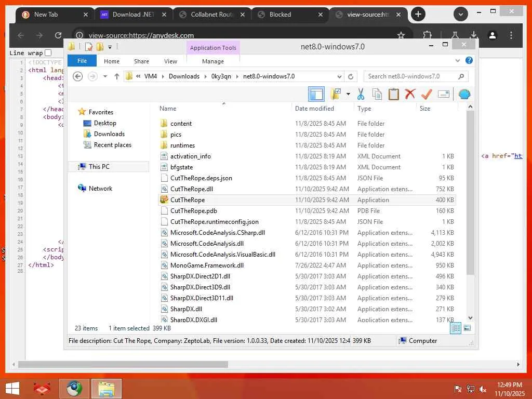This screenshot has height=399, width=532.
Task: Click the VM4 breadcrumb in address bar
Action: tap(150, 76)
